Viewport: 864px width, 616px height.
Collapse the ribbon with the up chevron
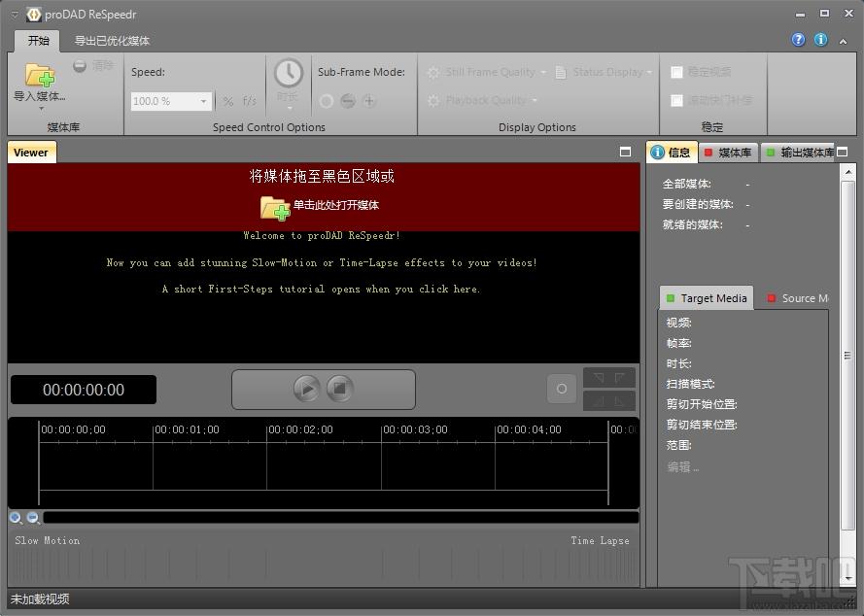pyautogui.click(x=843, y=41)
